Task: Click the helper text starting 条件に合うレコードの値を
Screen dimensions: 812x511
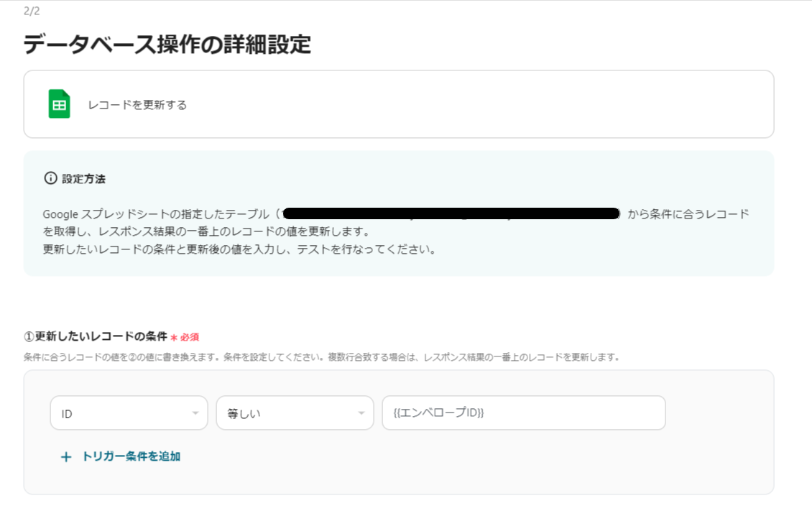Action: [321, 357]
